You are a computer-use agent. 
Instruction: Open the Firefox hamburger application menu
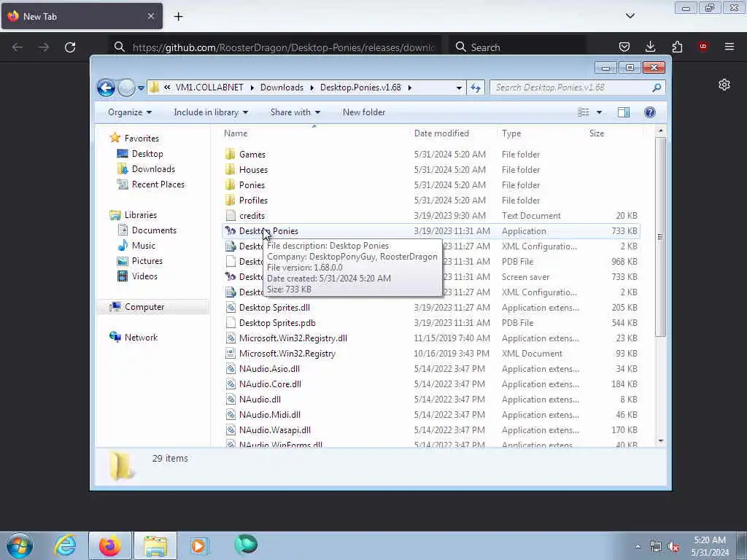[729, 47]
